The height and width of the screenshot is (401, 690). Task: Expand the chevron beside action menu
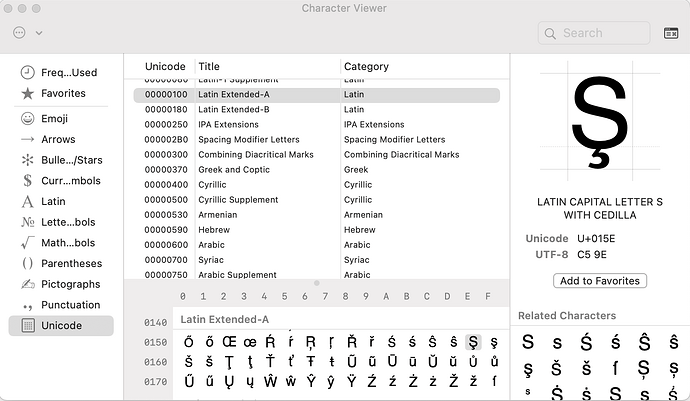pos(39,33)
